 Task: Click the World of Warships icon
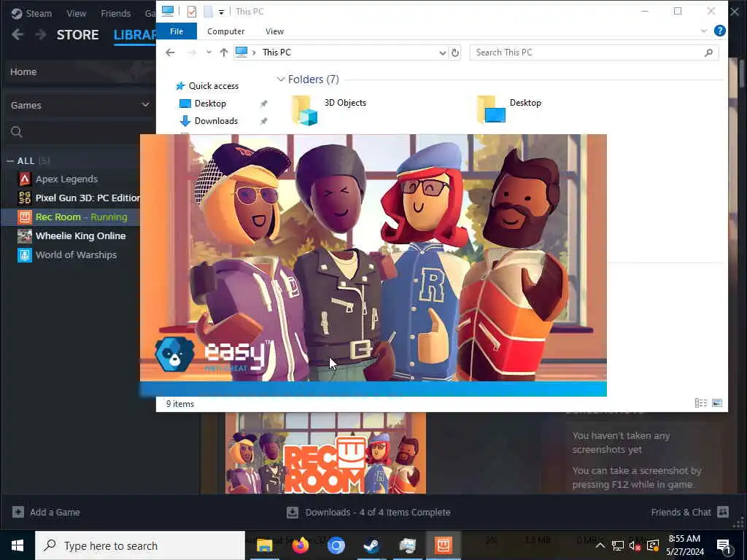[24, 254]
